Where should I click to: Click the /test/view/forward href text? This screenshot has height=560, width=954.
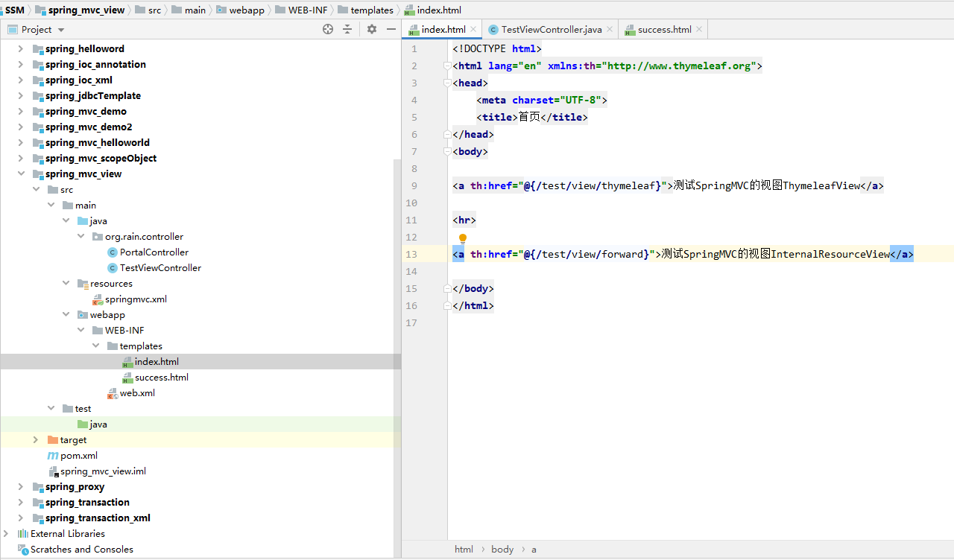click(590, 255)
